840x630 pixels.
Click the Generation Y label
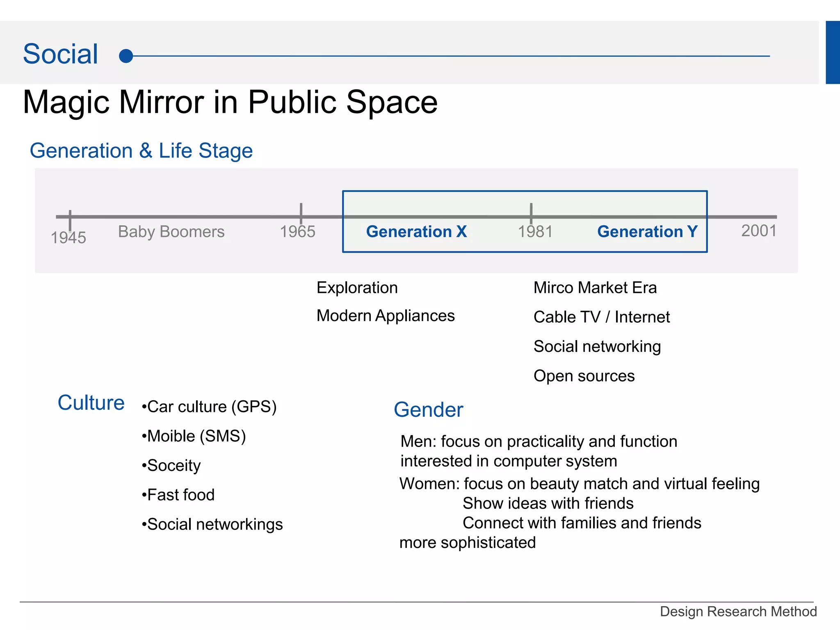[647, 232]
